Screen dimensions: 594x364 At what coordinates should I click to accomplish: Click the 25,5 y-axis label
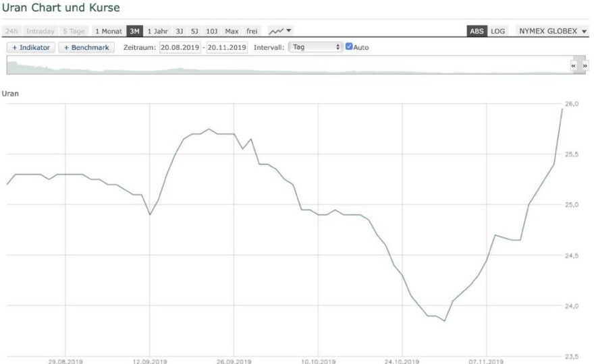click(x=572, y=154)
